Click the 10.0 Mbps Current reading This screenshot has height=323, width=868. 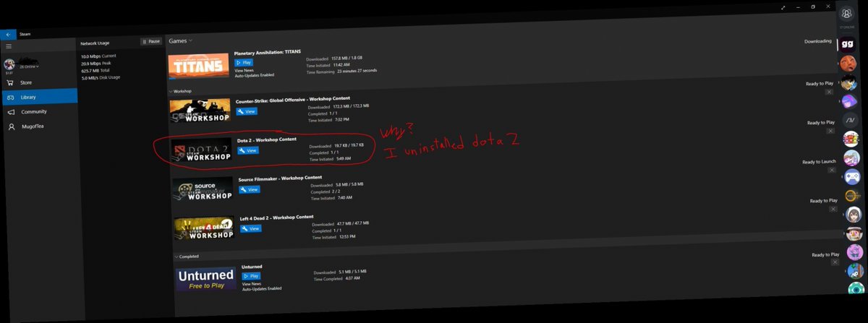pos(99,56)
